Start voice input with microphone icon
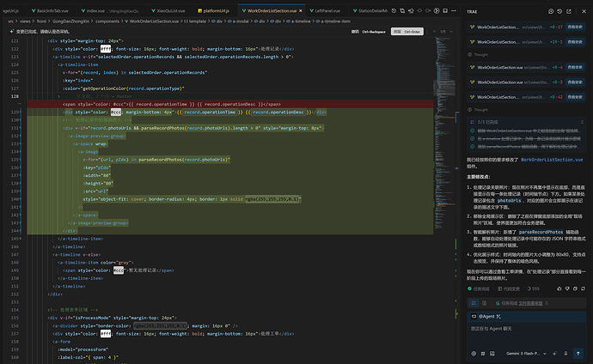Viewport: 593px width, 364px height. (x=565, y=354)
